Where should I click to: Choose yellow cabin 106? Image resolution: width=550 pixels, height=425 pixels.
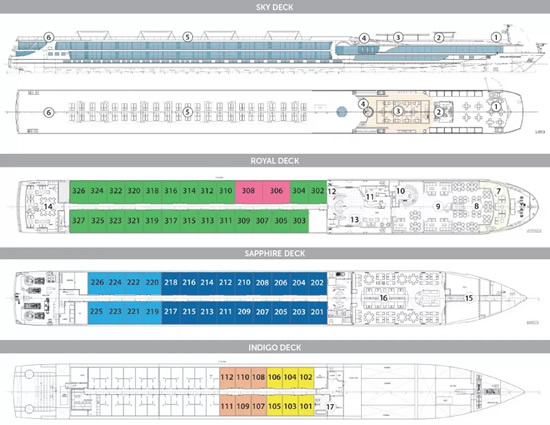pyautogui.click(x=274, y=378)
